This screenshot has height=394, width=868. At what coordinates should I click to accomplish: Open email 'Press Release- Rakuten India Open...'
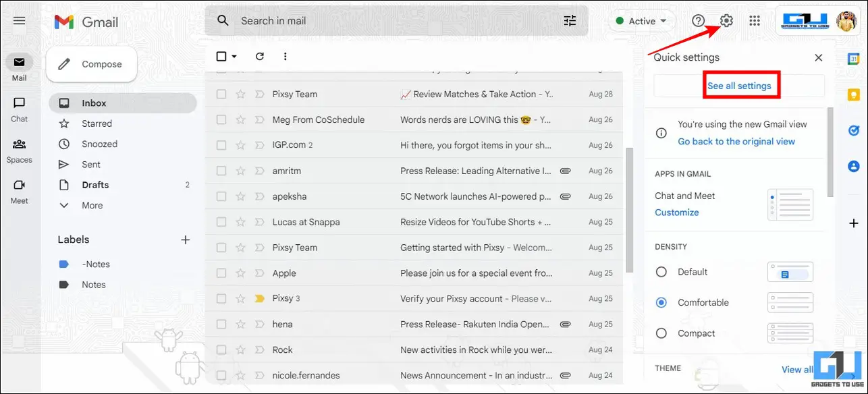(475, 325)
